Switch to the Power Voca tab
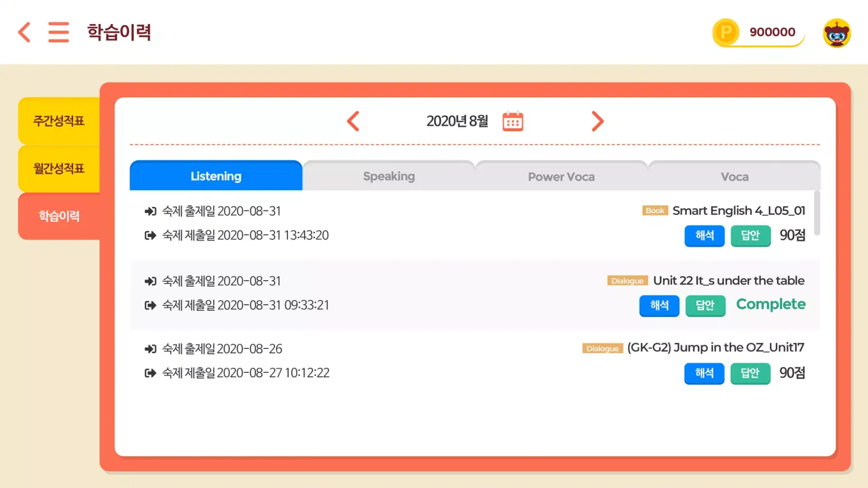The height and width of the screenshot is (488, 868). coord(561,176)
